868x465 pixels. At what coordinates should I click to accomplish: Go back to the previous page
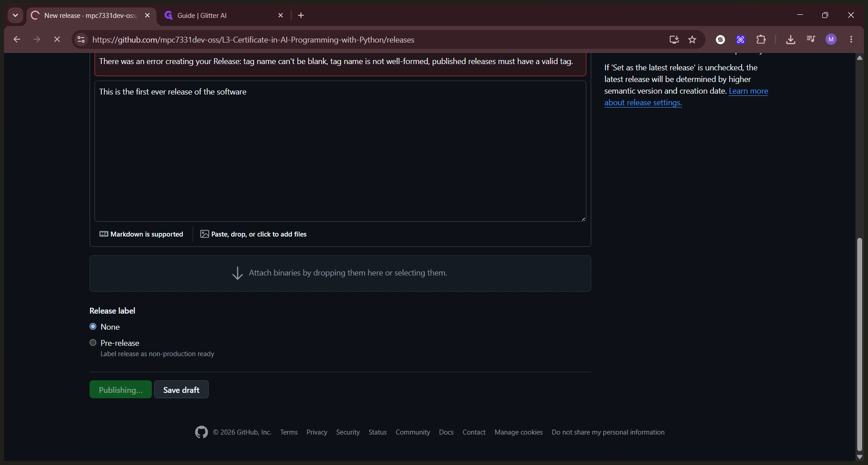(17, 39)
